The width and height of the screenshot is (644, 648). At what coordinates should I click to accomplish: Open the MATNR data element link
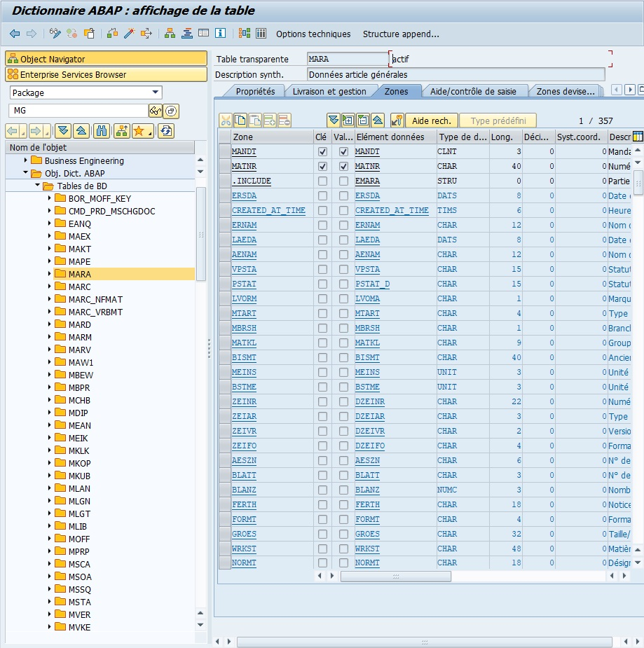[367, 166]
